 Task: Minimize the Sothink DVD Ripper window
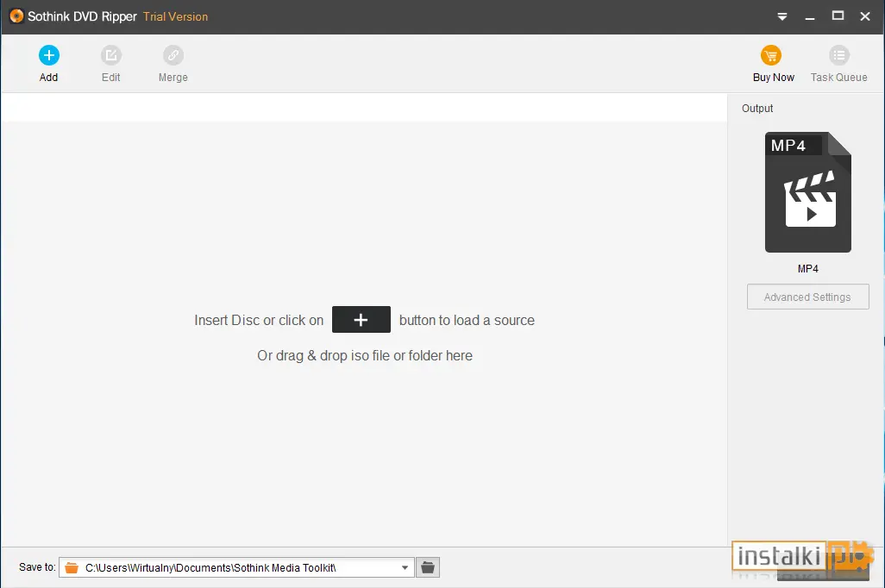pos(810,17)
